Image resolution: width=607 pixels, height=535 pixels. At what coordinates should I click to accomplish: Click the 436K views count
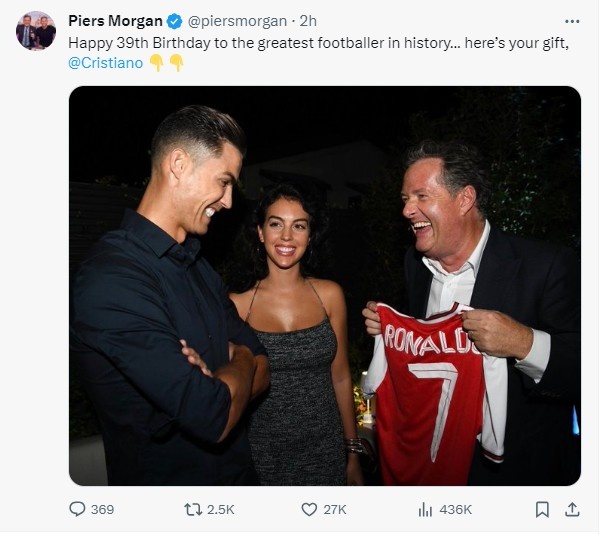point(455,509)
